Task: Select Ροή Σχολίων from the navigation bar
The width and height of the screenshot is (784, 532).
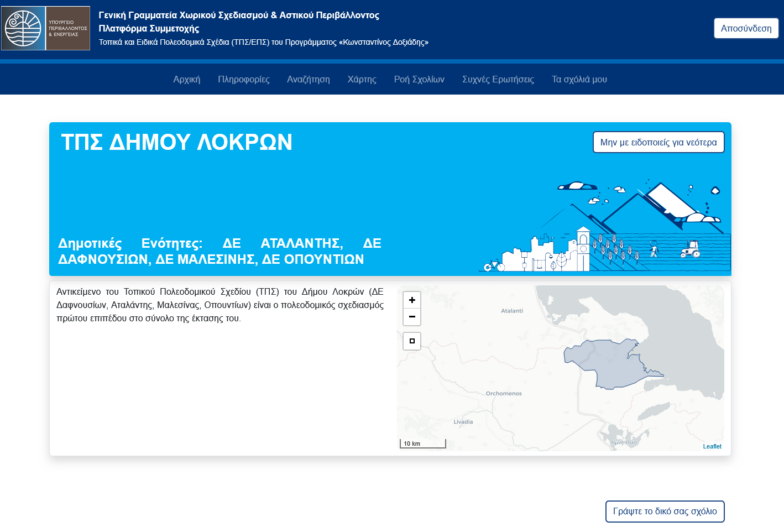Action: click(x=419, y=79)
